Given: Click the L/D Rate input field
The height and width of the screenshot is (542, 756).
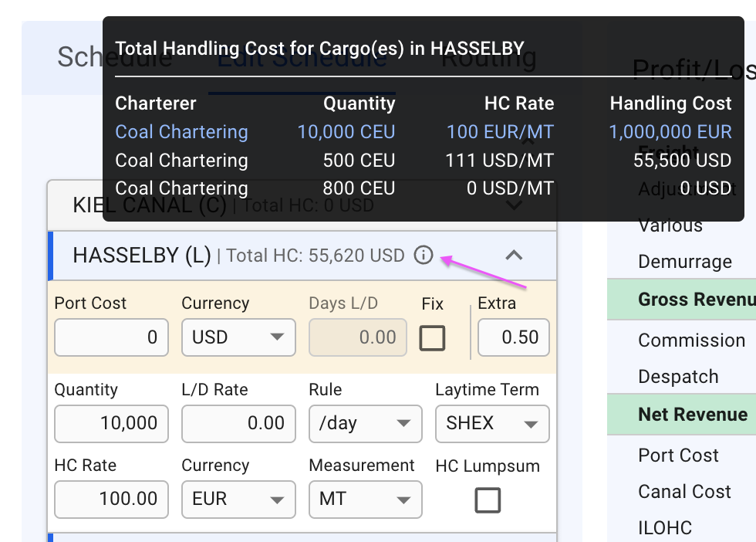Looking at the screenshot, I should point(238,423).
